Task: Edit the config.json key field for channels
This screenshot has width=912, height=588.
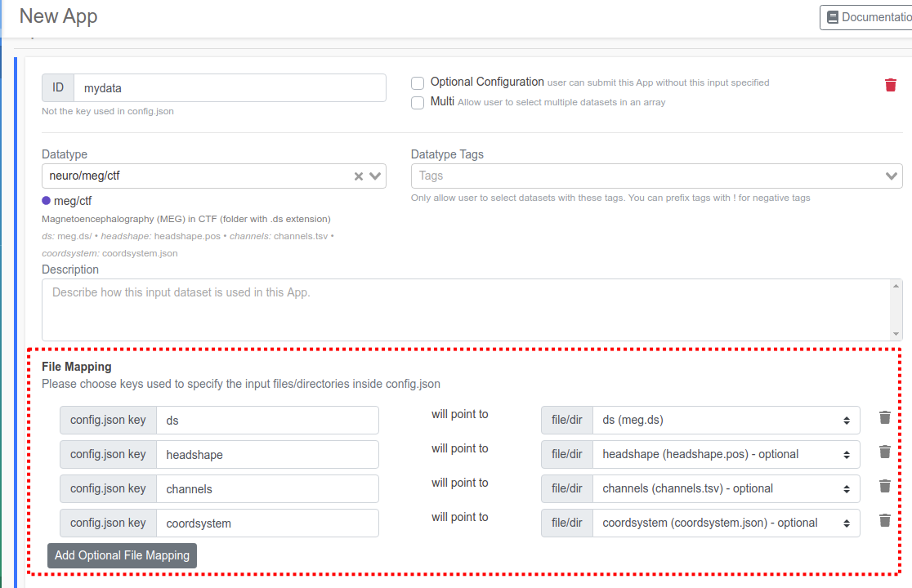Action: pos(267,488)
